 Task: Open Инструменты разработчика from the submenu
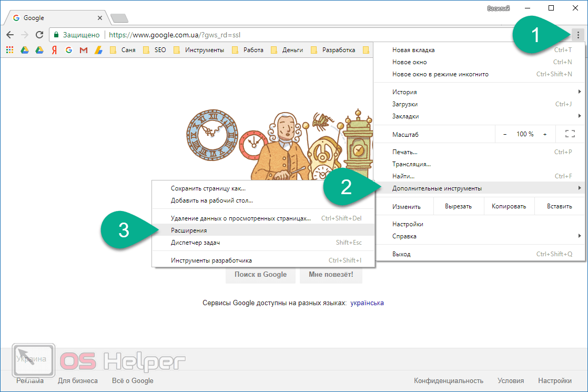point(263,260)
